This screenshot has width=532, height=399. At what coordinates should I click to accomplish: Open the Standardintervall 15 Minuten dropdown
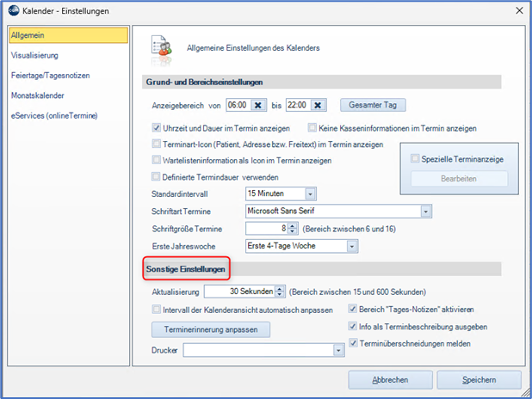click(x=310, y=193)
